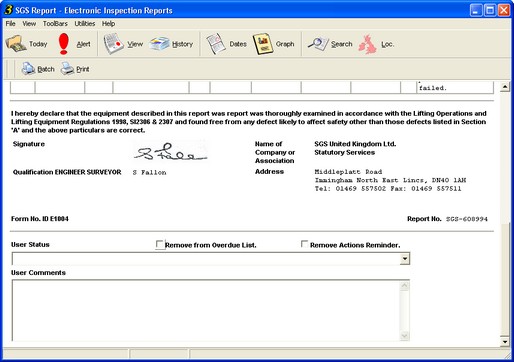514x362 pixels.
Task: Click the Search magnifier icon
Action: pos(318,44)
